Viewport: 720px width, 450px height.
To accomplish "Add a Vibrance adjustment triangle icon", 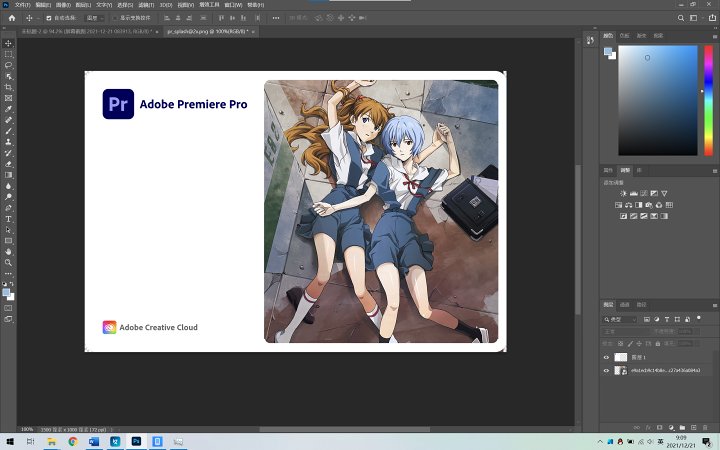I will [x=664, y=193].
